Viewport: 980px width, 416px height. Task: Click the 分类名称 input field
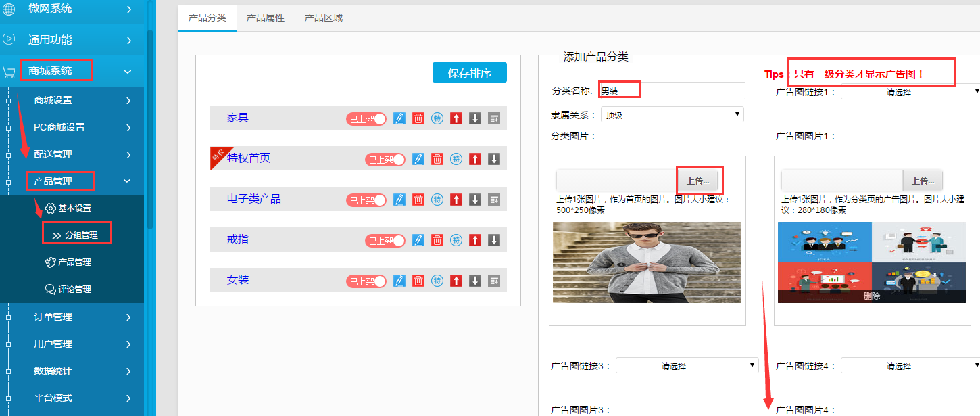(x=672, y=91)
